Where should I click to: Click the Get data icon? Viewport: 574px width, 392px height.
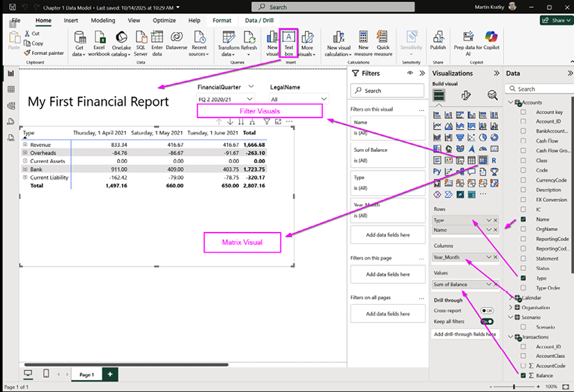[79, 39]
